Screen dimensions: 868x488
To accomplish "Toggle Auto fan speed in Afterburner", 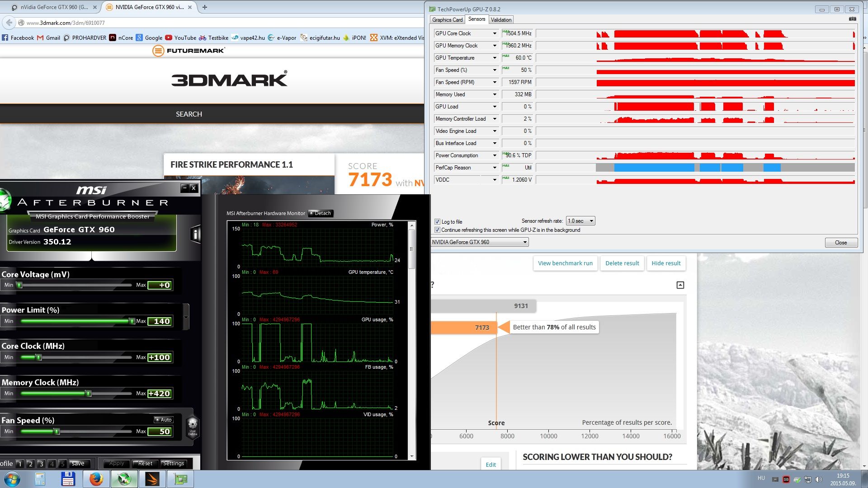I will coord(164,420).
